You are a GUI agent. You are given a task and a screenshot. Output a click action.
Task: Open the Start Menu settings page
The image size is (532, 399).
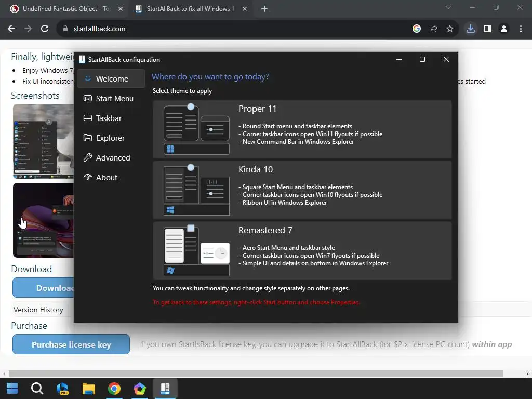pyautogui.click(x=111, y=98)
